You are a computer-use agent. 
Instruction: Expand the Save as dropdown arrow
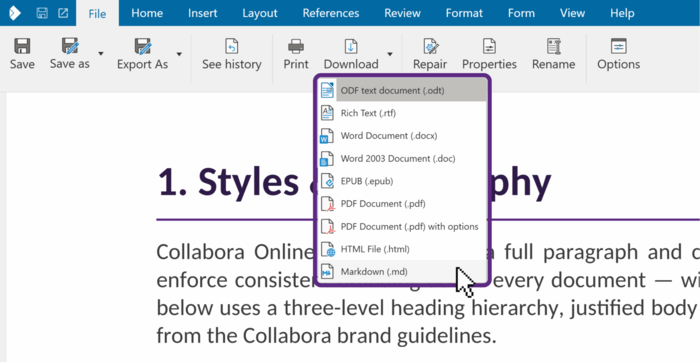coord(101,54)
